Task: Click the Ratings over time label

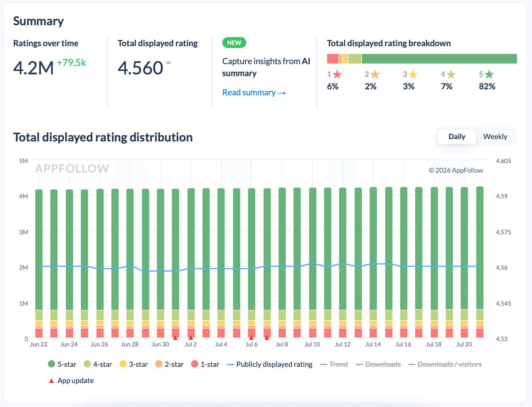Action: [46, 43]
